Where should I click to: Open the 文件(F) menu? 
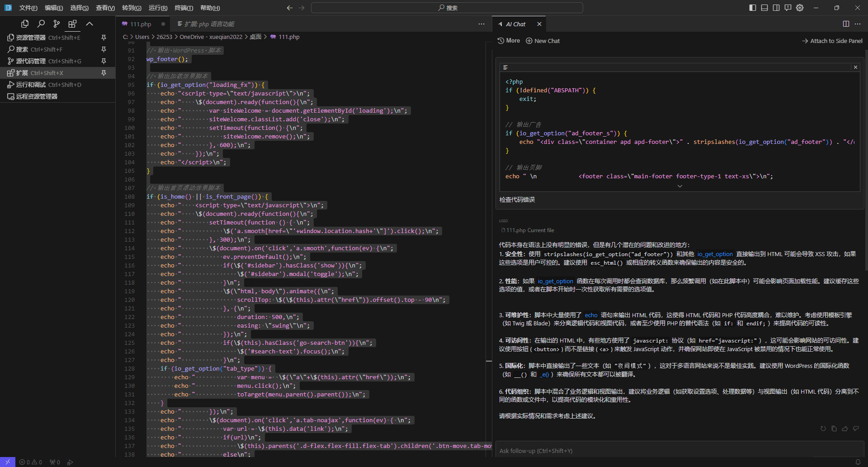(x=28, y=8)
